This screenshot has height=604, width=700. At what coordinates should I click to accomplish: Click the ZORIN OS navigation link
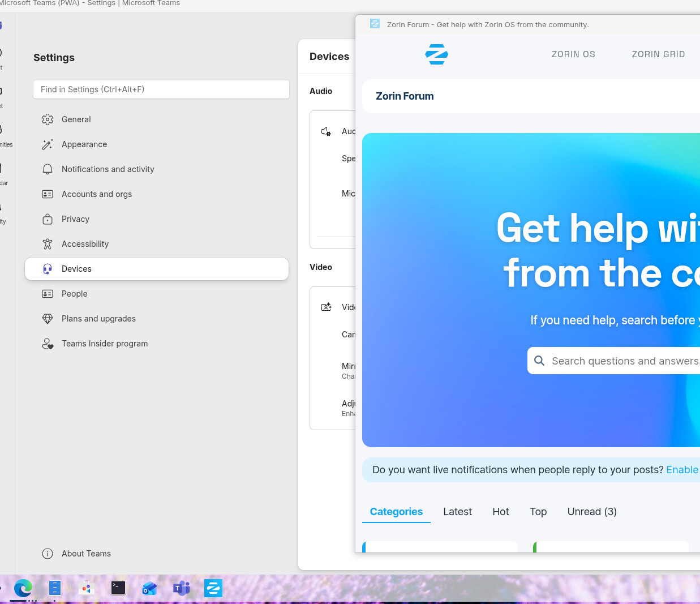click(573, 54)
